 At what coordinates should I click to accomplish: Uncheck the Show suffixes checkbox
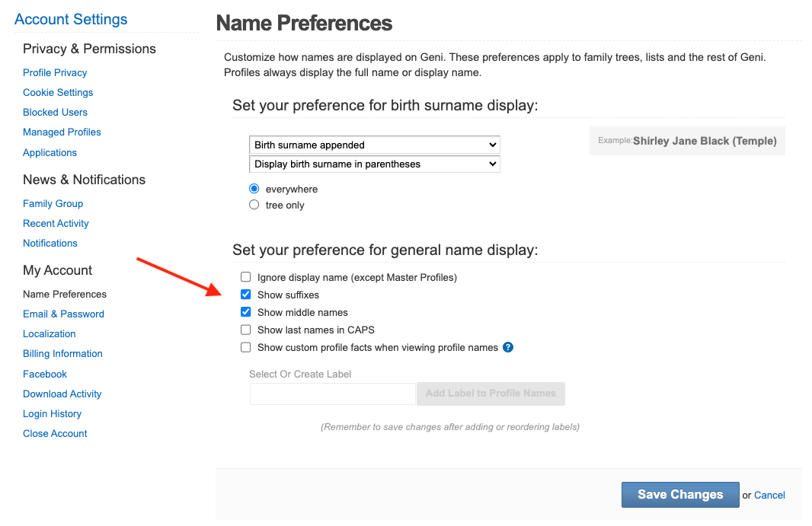(x=245, y=295)
